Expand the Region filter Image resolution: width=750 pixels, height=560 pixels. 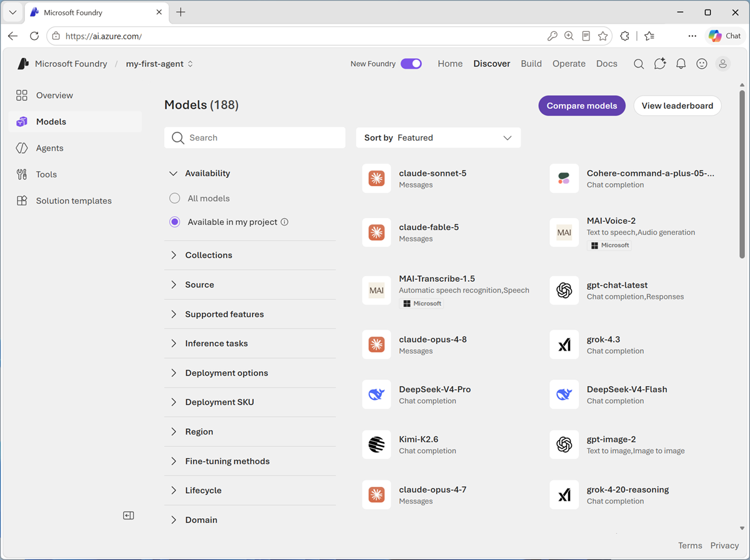tap(250, 431)
